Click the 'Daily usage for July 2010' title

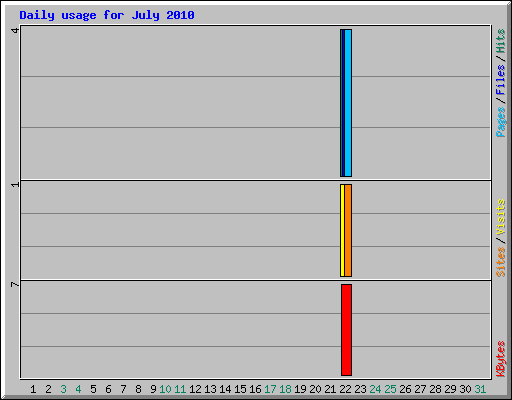coord(107,15)
